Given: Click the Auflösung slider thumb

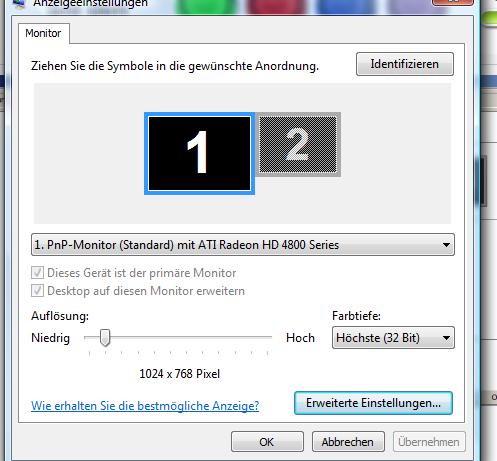Looking at the screenshot, I should [x=105, y=338].
